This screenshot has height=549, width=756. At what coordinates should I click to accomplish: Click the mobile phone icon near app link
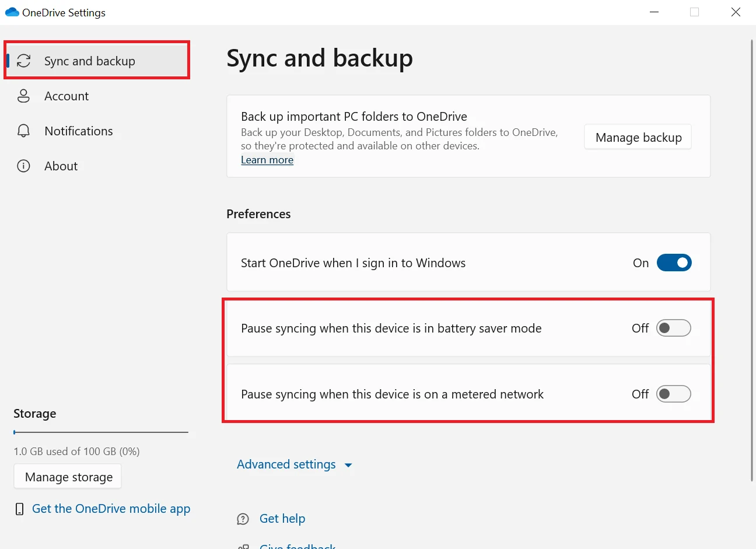tap(20, 509)
